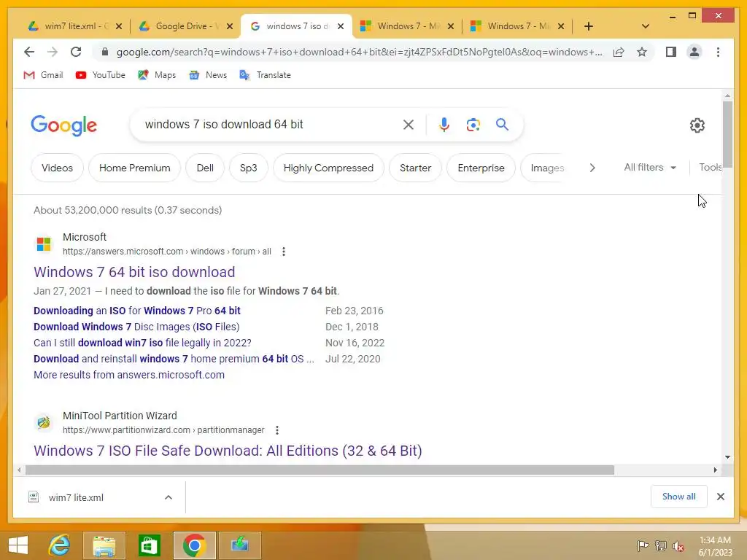Viewport: 747px width, 560px height.
Task: Reload the current page
Action: tap(76, 52)
